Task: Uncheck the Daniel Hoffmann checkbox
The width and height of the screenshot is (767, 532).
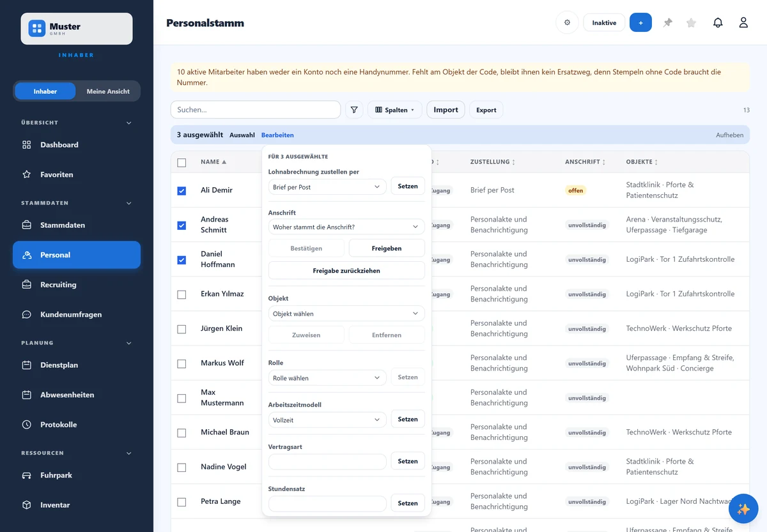Action: [182, 259]
